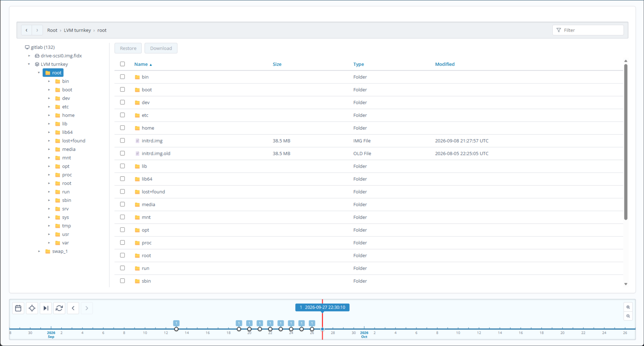Zoom out on the timeline

[628, 316]
